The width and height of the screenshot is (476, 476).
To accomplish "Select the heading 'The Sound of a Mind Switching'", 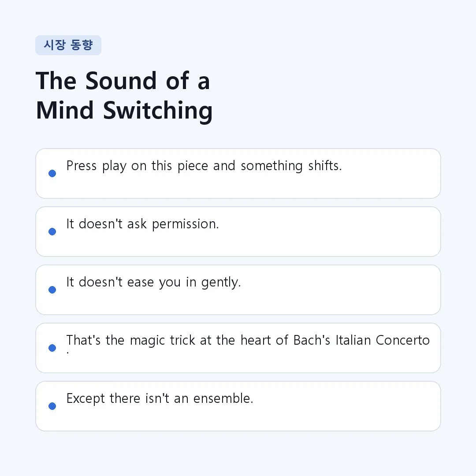I will pos(124,96).
